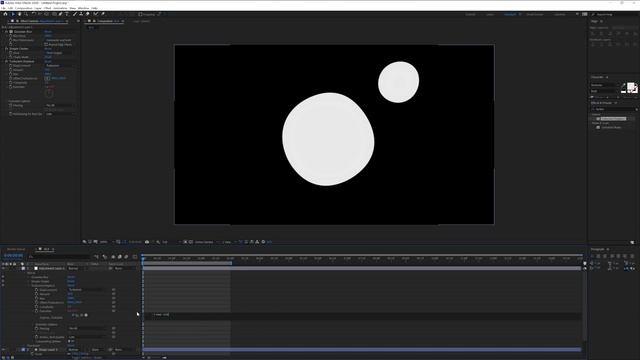The image size is (640, 360).
Task: Open the Displacement type dropdown in Effect Controls
Action: pos(60,66)
